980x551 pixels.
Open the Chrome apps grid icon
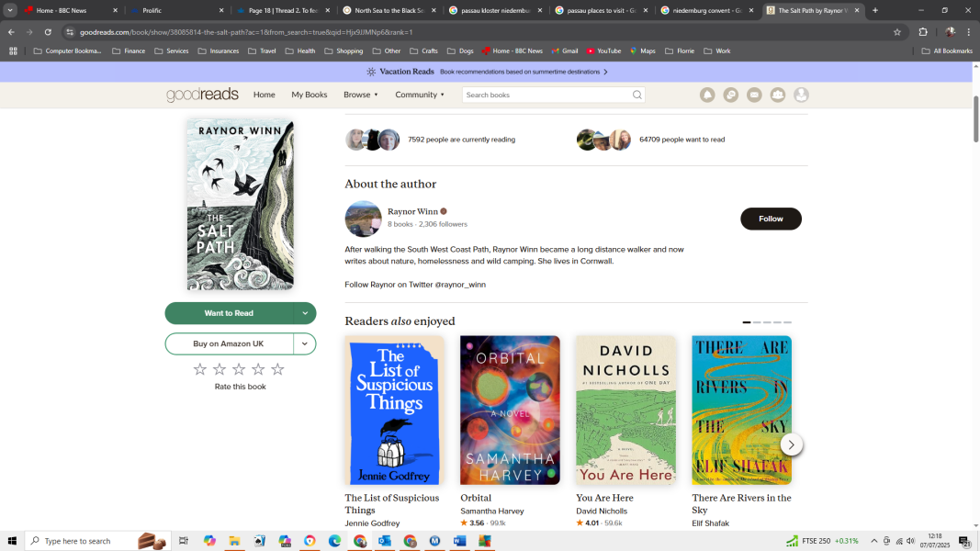tap(13, 51)
